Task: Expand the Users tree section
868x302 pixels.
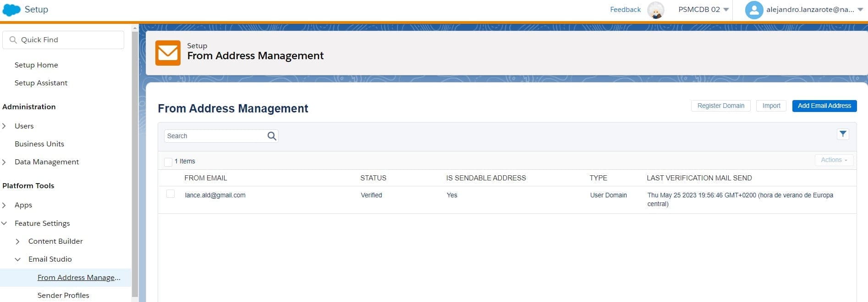Action: click(x=5, y=126)
